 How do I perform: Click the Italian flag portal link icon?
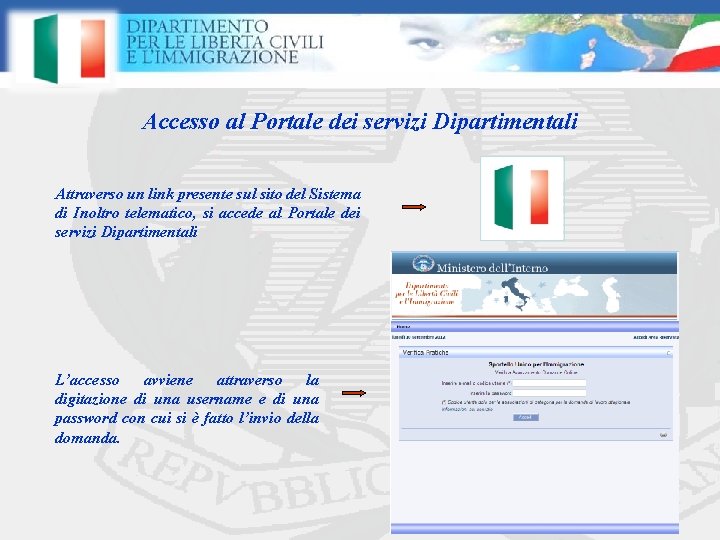point(522,198)
